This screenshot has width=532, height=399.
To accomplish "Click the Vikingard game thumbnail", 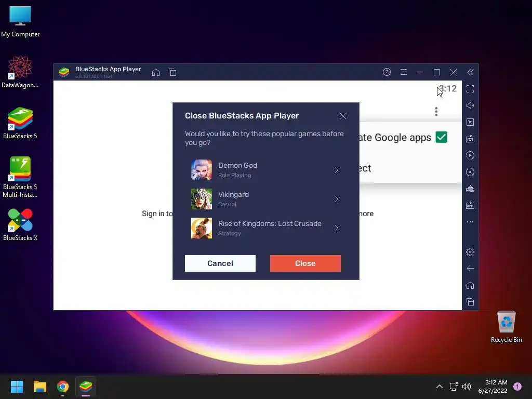I will tap(202, 199).
